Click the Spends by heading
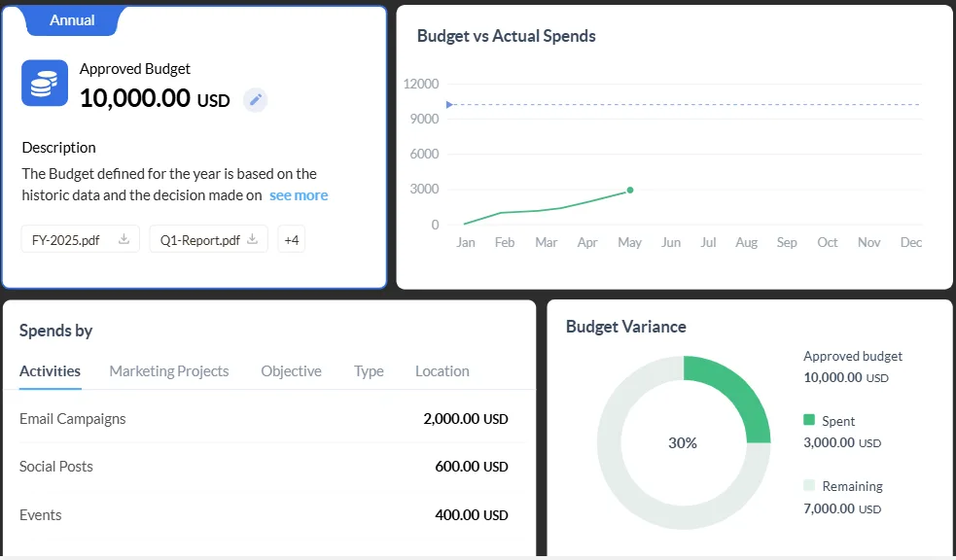 tap(56, 331)
